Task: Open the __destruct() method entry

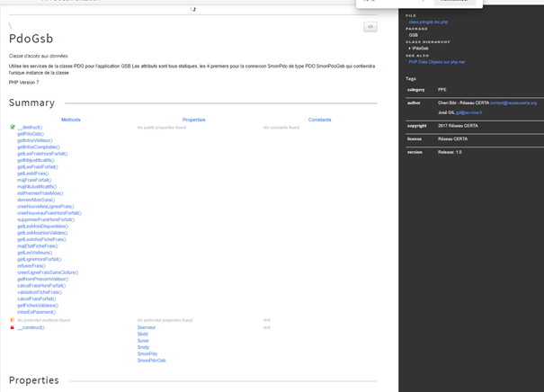Action: [30, 128]
